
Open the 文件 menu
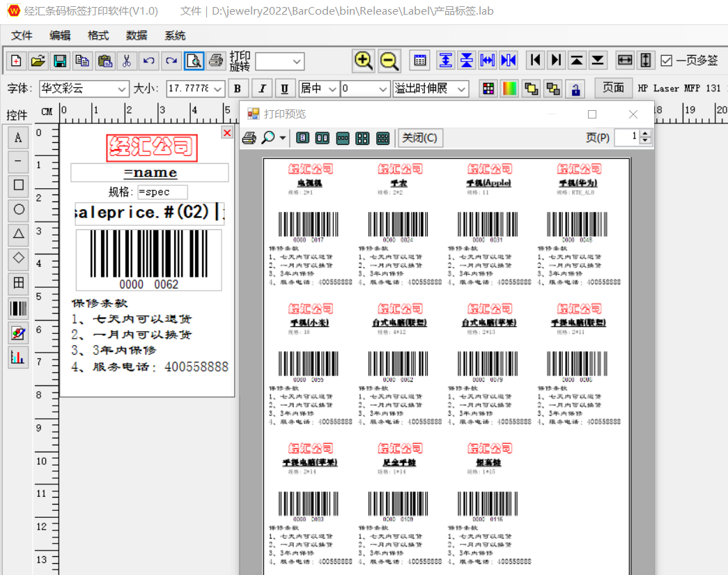[x=22, y=36]
